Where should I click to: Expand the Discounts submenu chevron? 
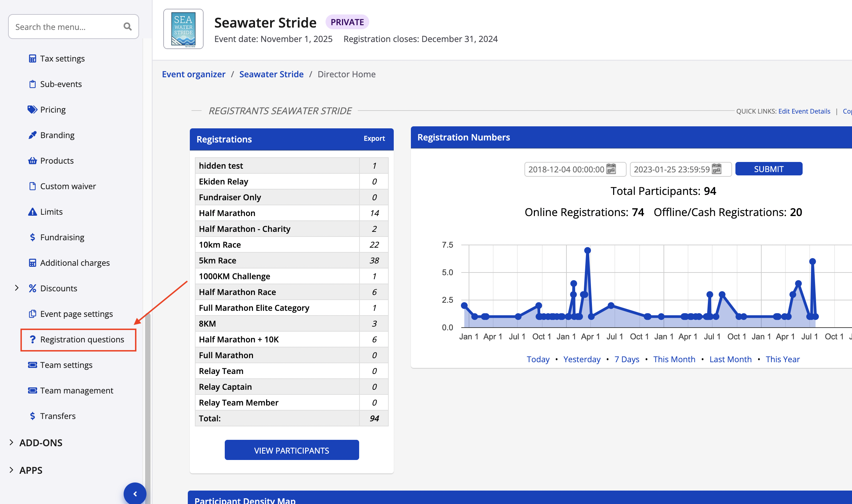17,288
